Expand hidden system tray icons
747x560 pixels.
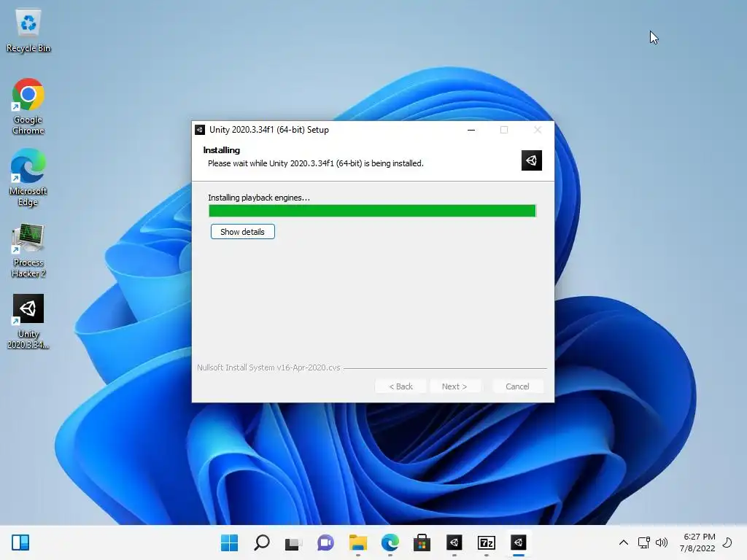click(x=624, y=542)
